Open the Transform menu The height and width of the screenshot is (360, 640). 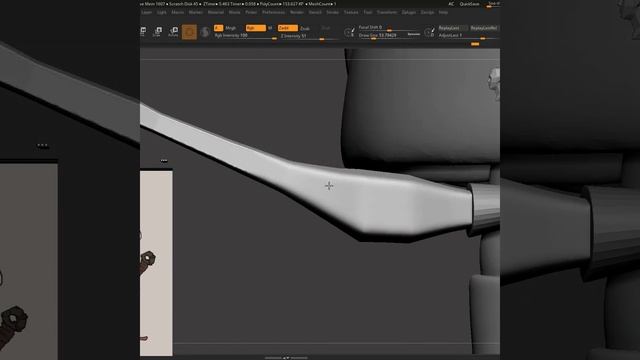(x=387, y=12)
